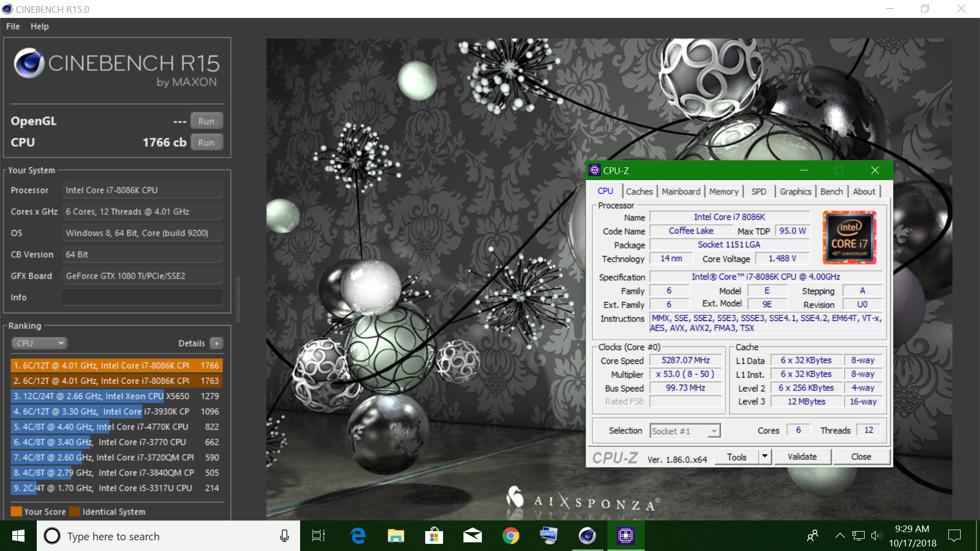Screen dimensions: 980x551
Task: Open SPD tab in CPU-Z
Action: 758,191
